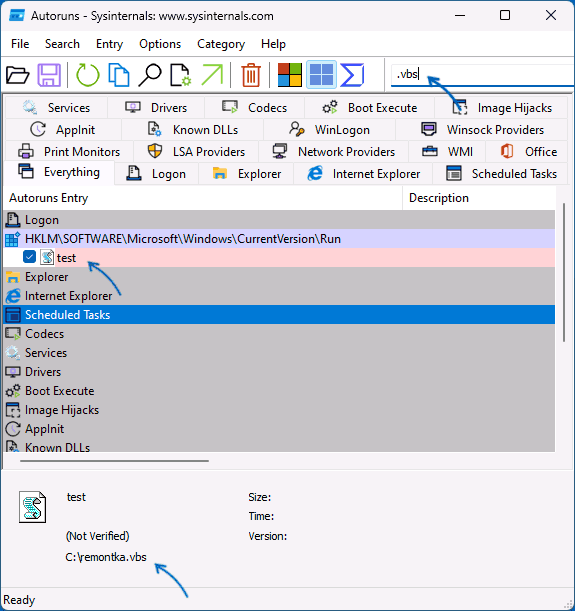The image size is (575, 611).
Task: Click the .vbs filter search box
Action: (x=482, y=74)
